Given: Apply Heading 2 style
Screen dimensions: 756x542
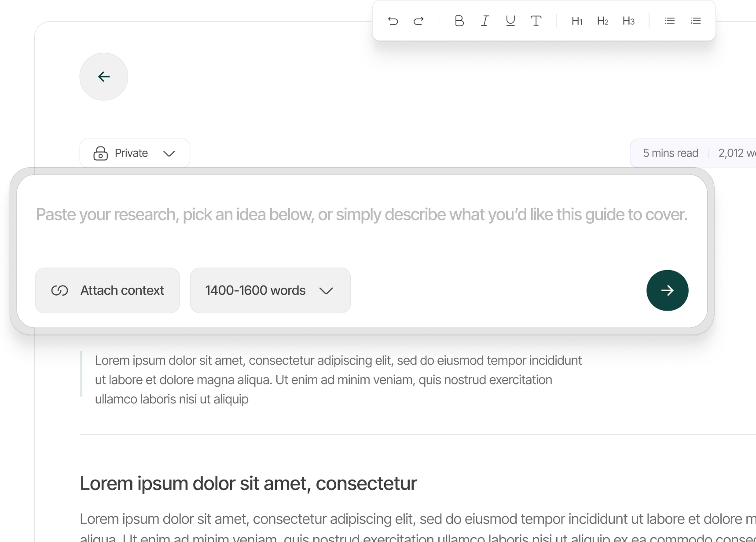Looking at the screenshot, I should (603, 21).
